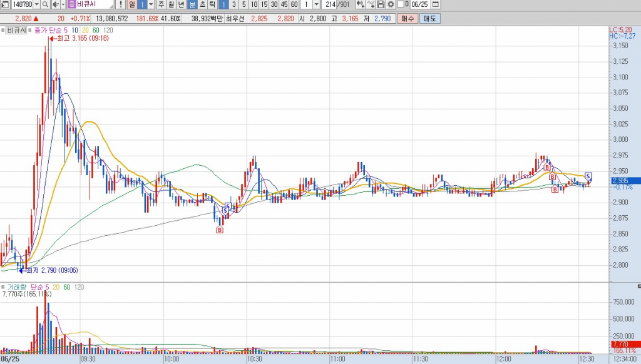Select the weekly (주) chart period
This screenshot has width=641, height=364.
click(x=162, y=4)
